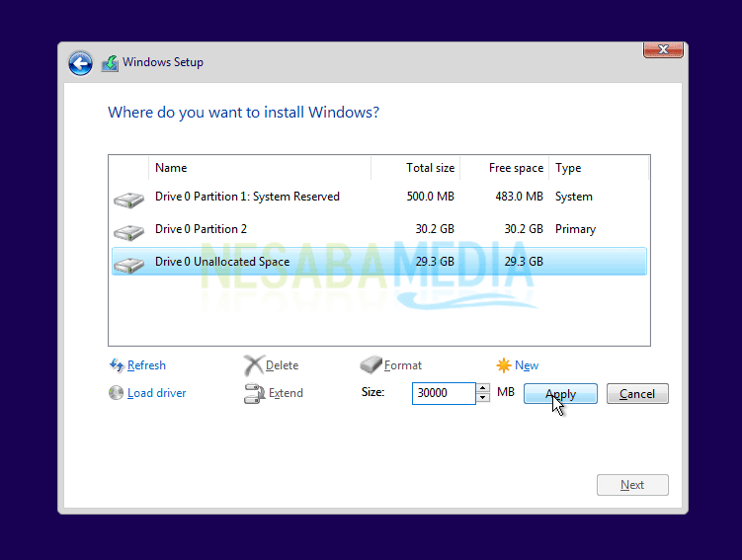742x560 pixels.
Task: Click the Extend link
Action: click(x=286, y=392)
